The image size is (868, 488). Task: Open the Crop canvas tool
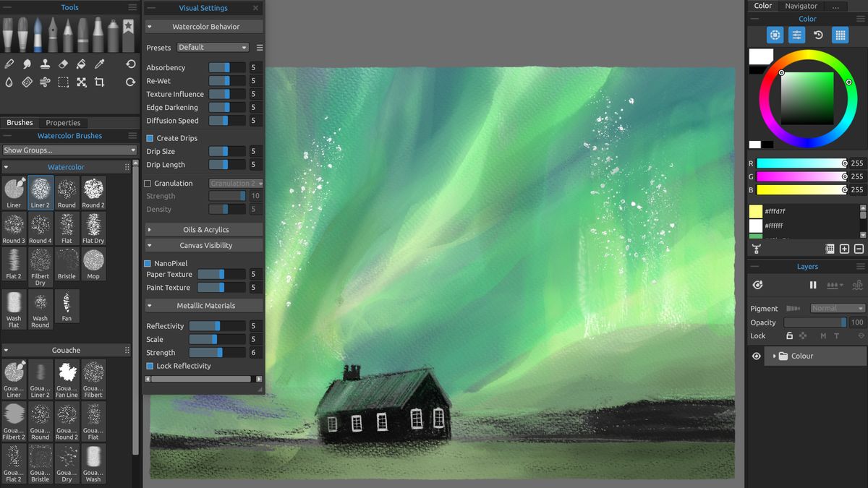tap(99, 82)
